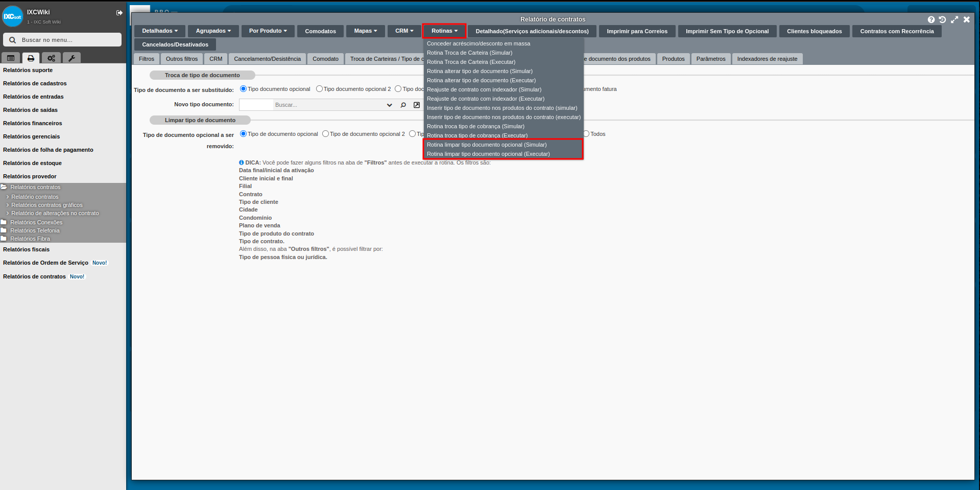Select Tipo documento opcional radio in Troca section
The width and height of the screenshot is (980, 490).
[243, 89]
